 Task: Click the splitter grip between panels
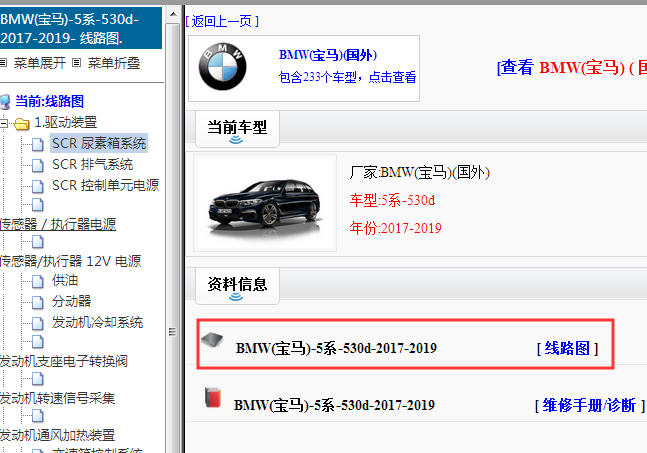[172, 332]
